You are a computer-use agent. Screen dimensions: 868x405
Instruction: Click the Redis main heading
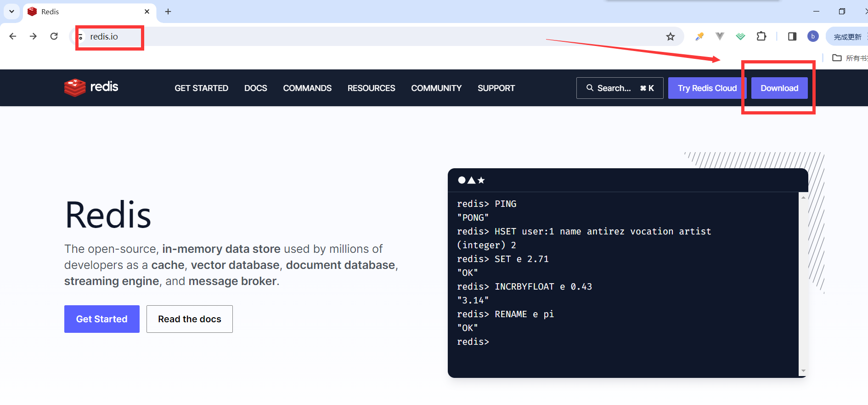click(108, 215)
